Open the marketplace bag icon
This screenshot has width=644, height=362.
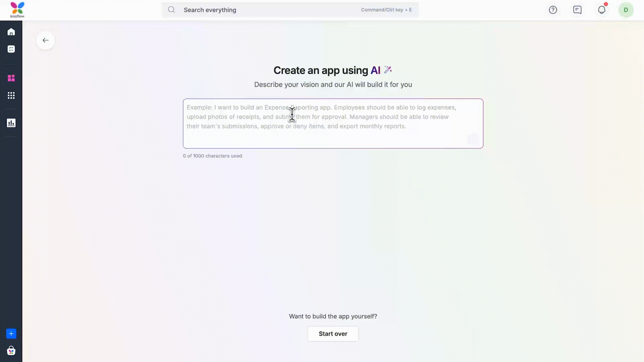click(x=11, y=351)
